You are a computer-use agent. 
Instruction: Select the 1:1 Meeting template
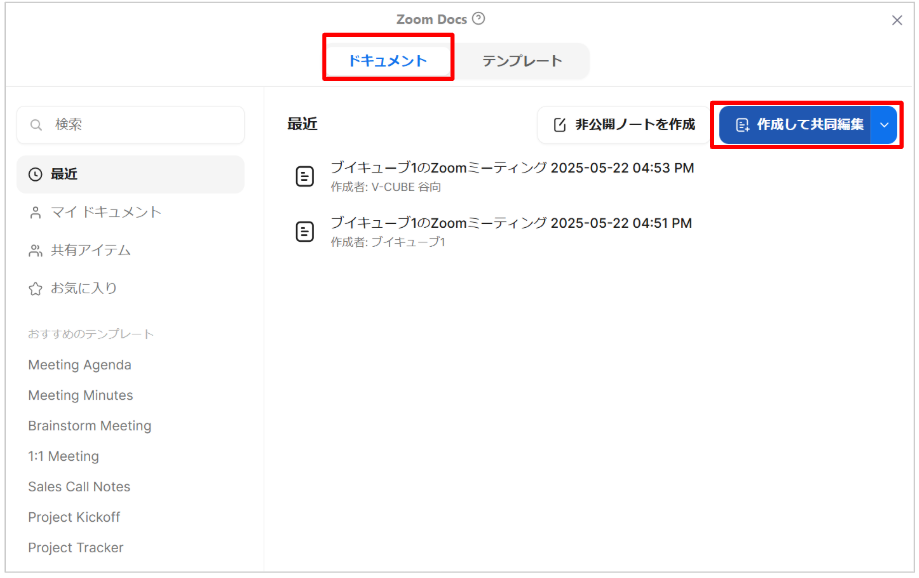[63, 456]
